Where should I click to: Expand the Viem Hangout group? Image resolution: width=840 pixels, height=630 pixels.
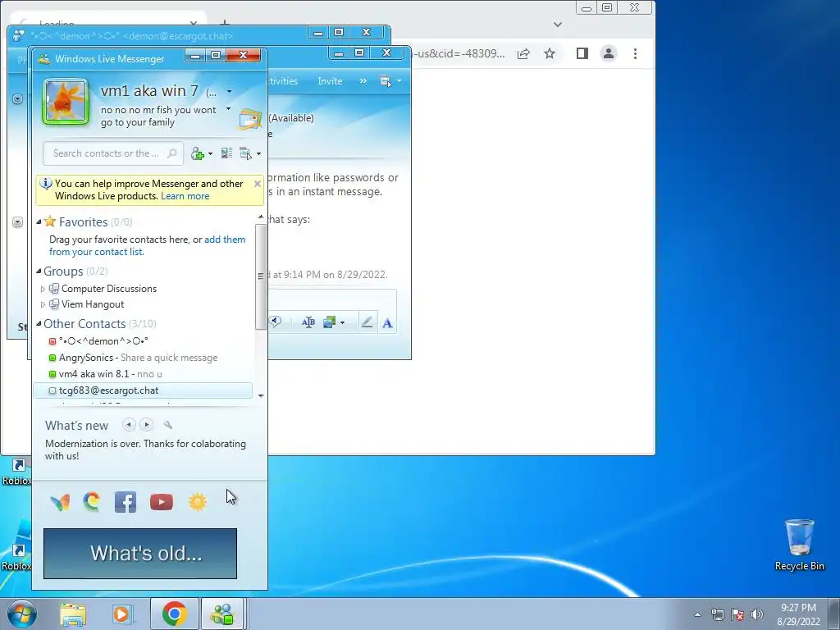click(43, 304)
